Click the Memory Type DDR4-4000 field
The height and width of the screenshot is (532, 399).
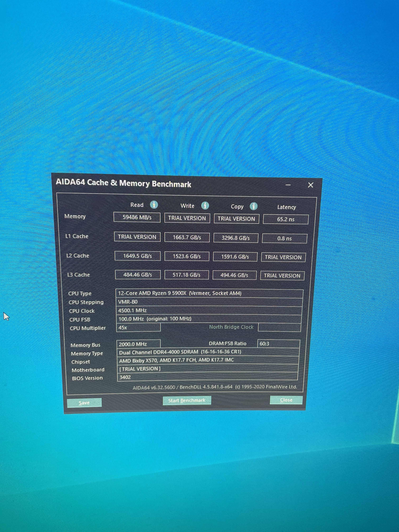pos(208,352)
